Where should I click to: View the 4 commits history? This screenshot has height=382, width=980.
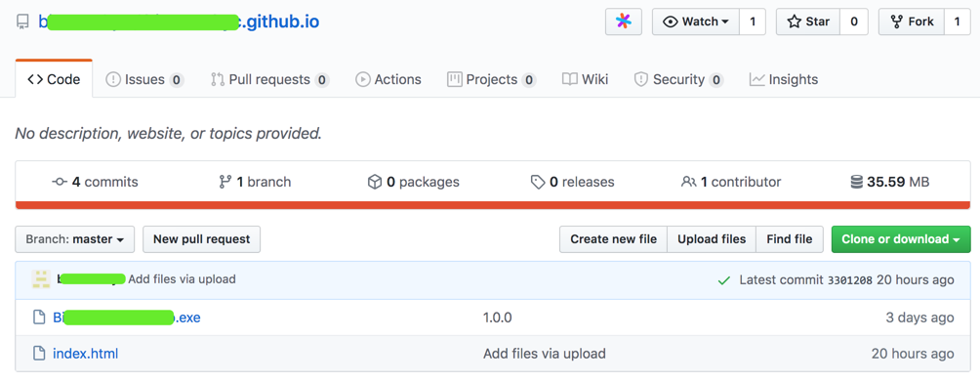coord(95,182)
